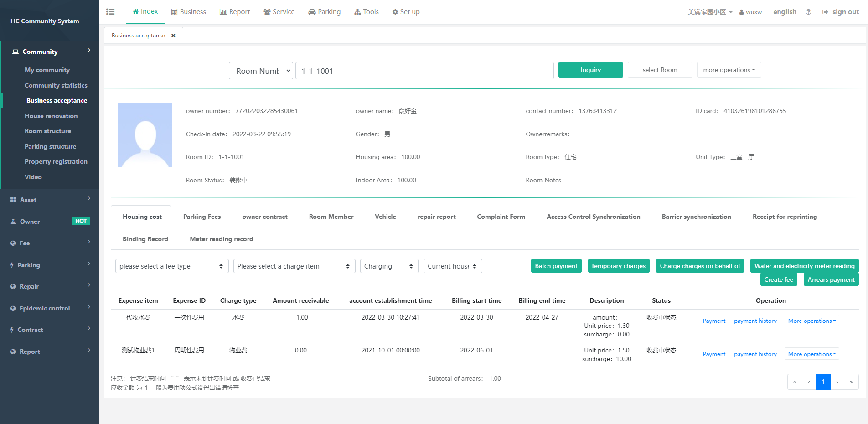Expand the Asset sidebar section

50,200
